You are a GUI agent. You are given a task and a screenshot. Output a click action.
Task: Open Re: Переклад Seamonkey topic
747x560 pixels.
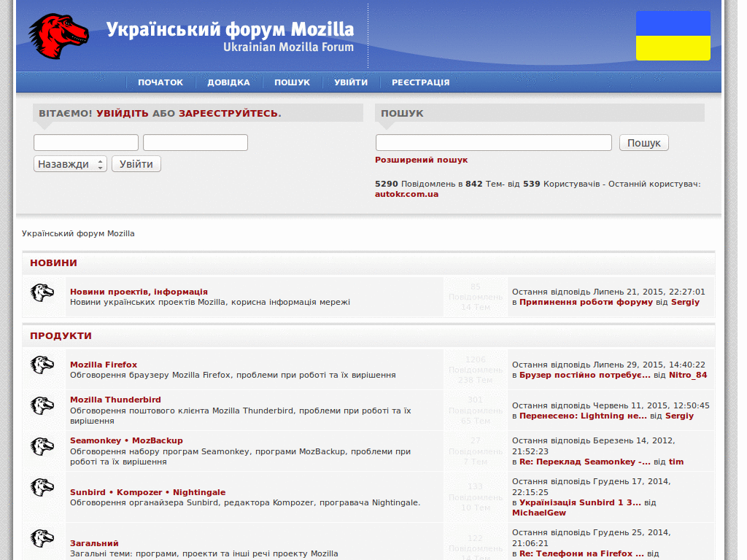(585, 462)
